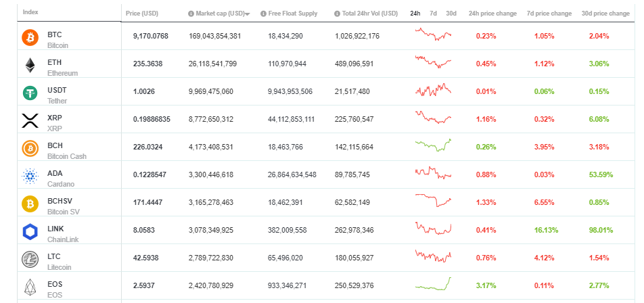Click info icon beside Total 24hr Vol
The height and width of the screenshot is (303, 644).
coord(337,14)
